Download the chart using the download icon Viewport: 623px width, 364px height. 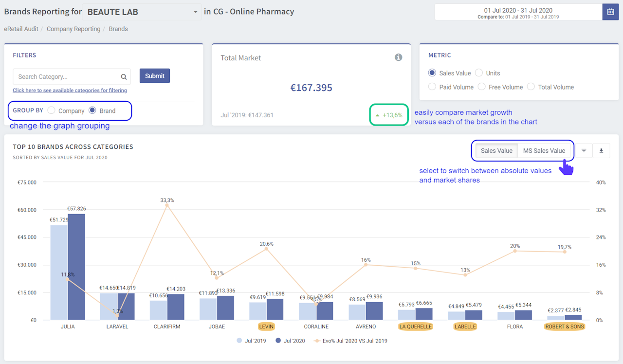(601, 151)
